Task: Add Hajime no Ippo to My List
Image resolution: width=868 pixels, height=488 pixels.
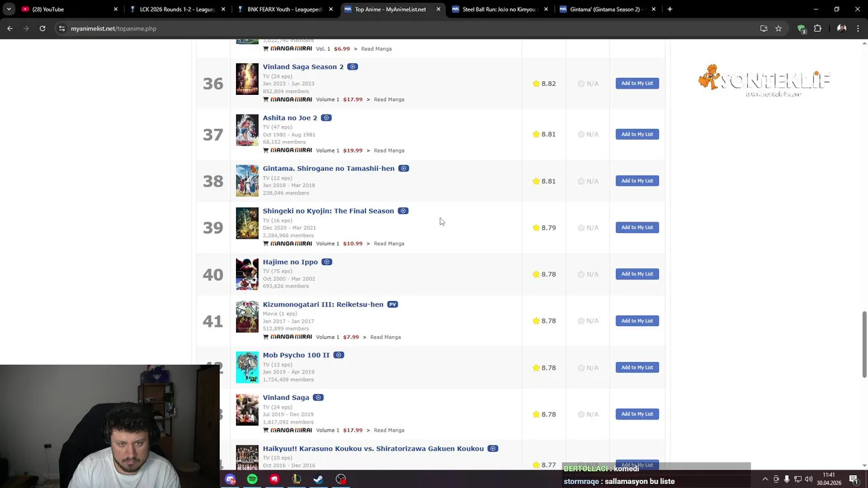Action: point(637,274)
